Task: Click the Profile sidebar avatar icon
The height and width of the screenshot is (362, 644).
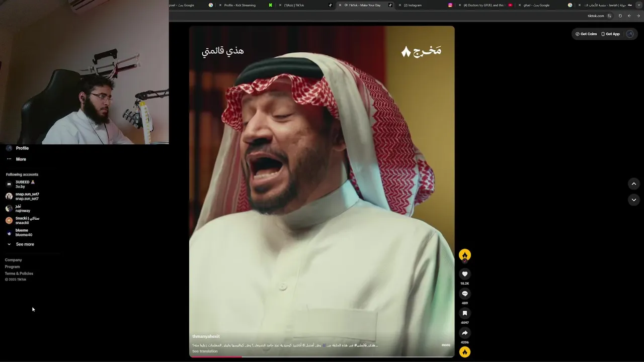Action: tap(9, 148)
